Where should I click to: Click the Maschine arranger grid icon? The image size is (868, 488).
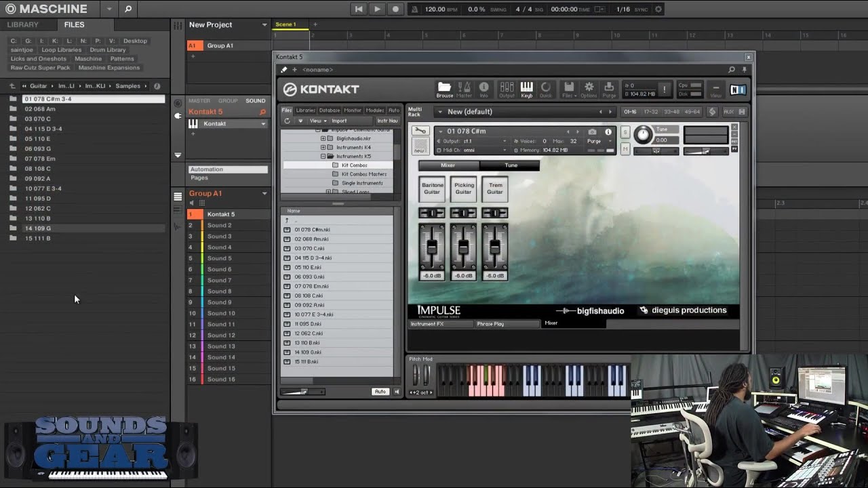pyautogui.click(x=178, y=25)
